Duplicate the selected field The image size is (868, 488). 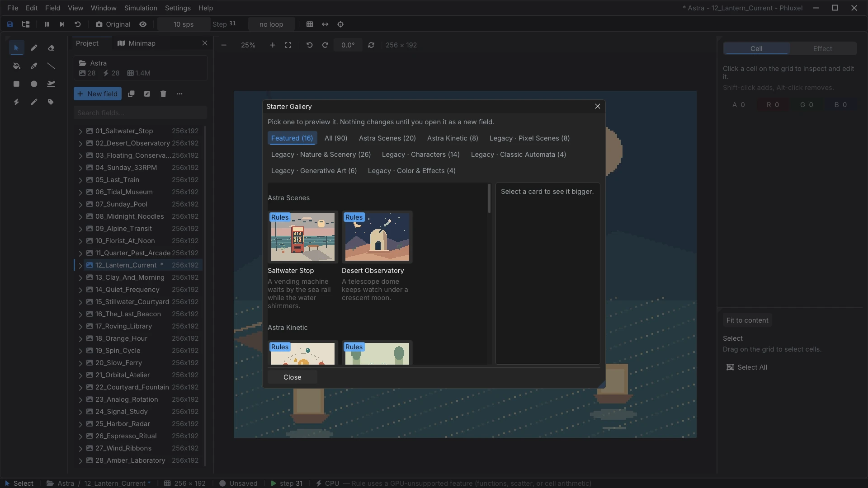click(131, 94)
